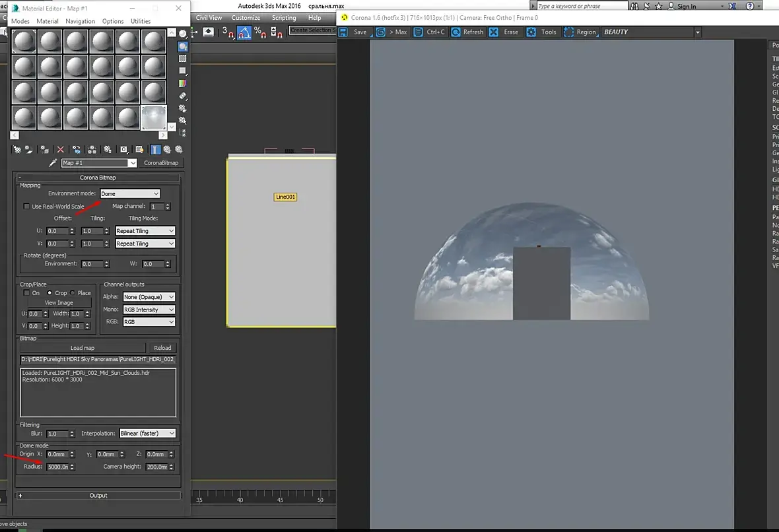
Task: Toggle the Backlight icon in Material Editor
Action: pyautogui.click(x=183, y=46)
